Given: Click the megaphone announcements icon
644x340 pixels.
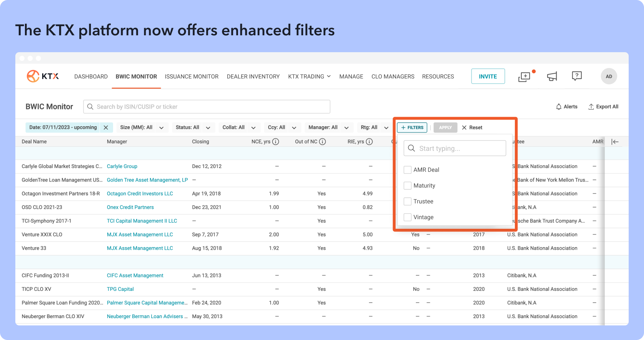Looking at the screenshot, I should [552, 77].
